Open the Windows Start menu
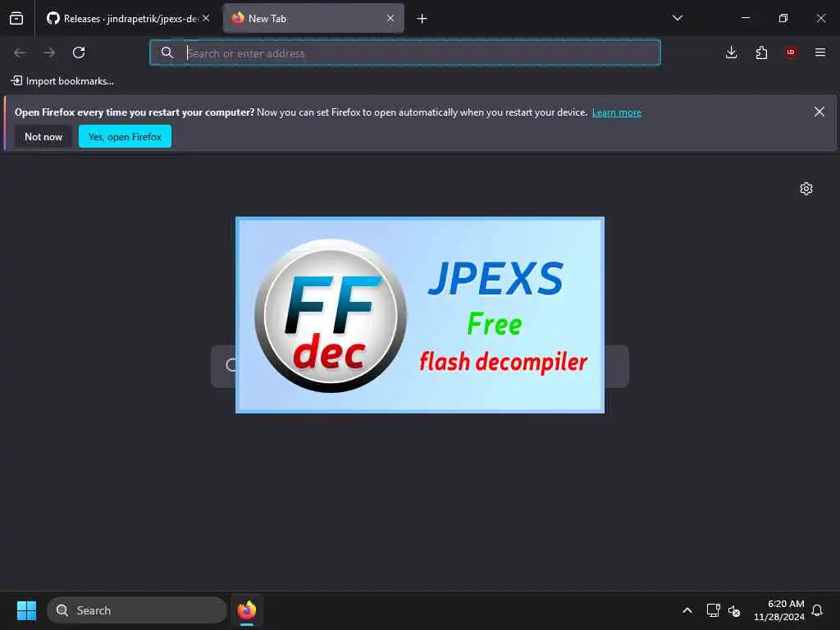Image resolution: width=840 pixels, height=630 pixels. [x=27, y=610]
